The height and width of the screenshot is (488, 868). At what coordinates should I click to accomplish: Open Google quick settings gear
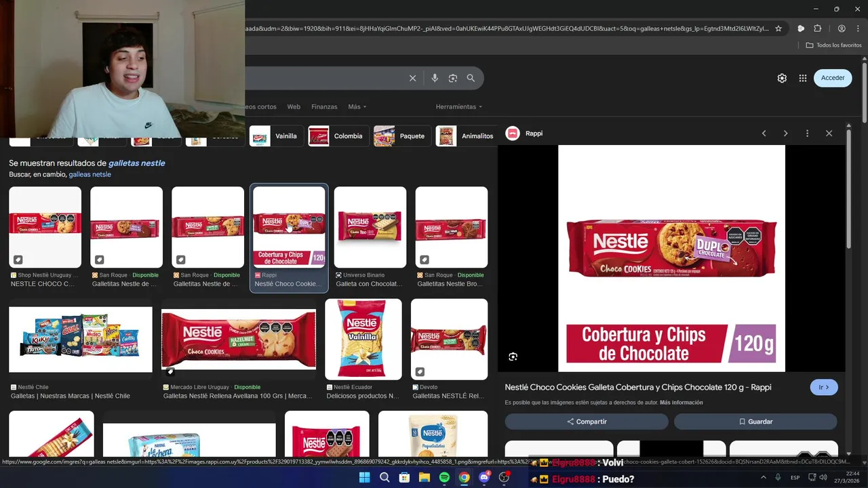(782, 78)
